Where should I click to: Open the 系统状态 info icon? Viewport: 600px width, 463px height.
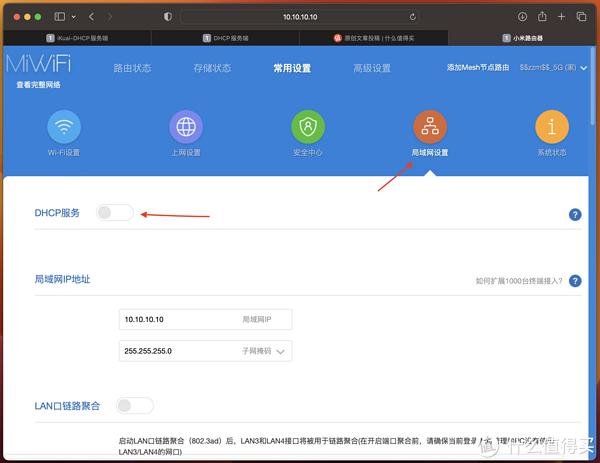coord(551,127)
